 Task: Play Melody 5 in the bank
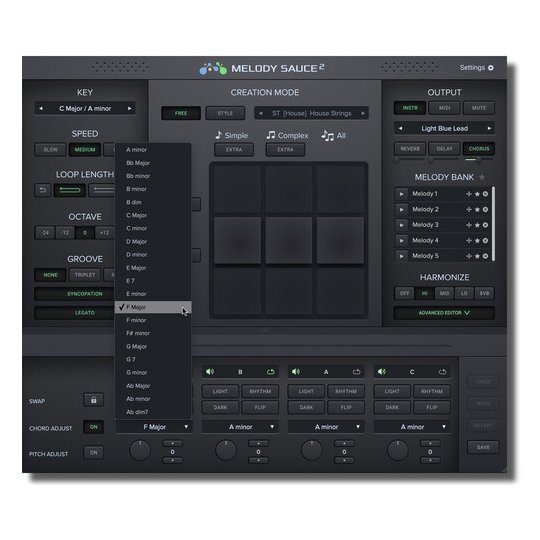click(401, 256)
